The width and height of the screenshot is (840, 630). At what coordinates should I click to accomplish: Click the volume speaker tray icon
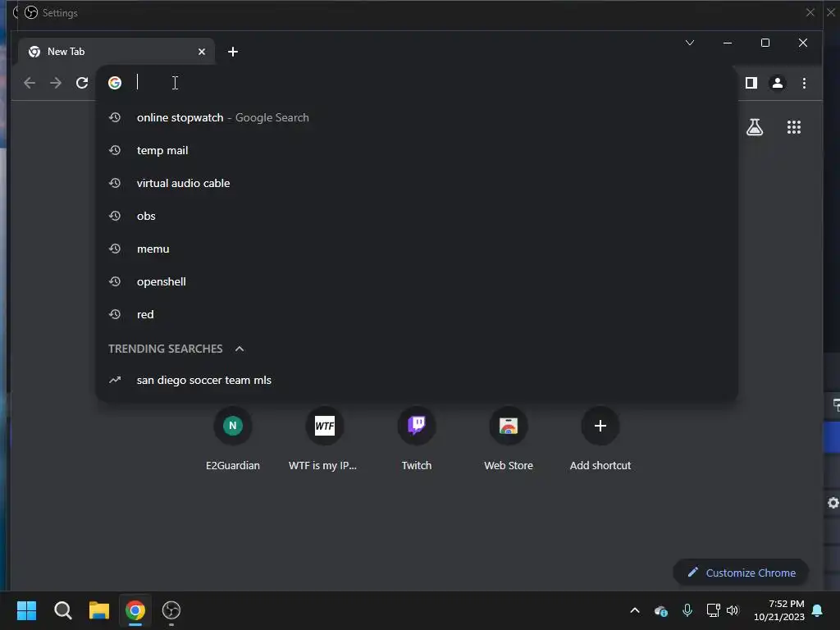[733, 610]
